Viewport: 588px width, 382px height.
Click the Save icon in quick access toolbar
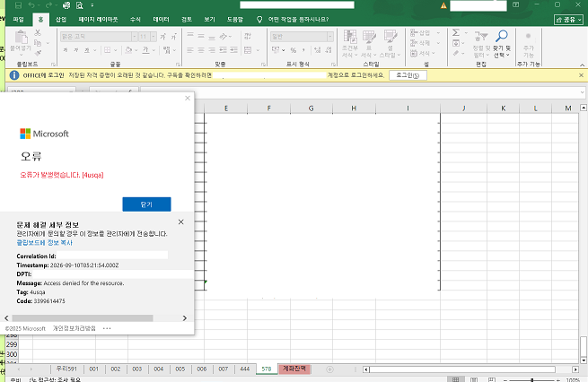click(x=18, y=5)
